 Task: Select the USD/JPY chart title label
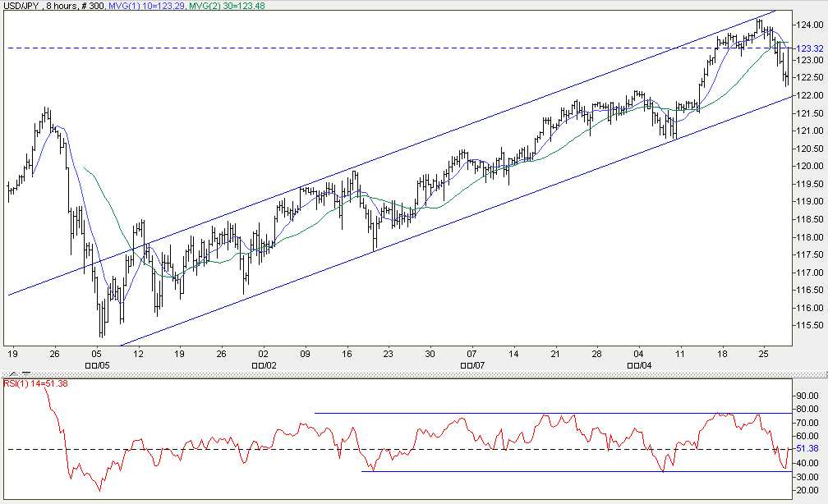coord(20,6)
